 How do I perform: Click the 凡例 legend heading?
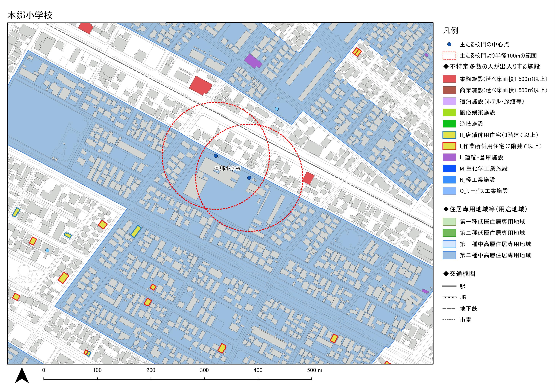coord(450,31)
